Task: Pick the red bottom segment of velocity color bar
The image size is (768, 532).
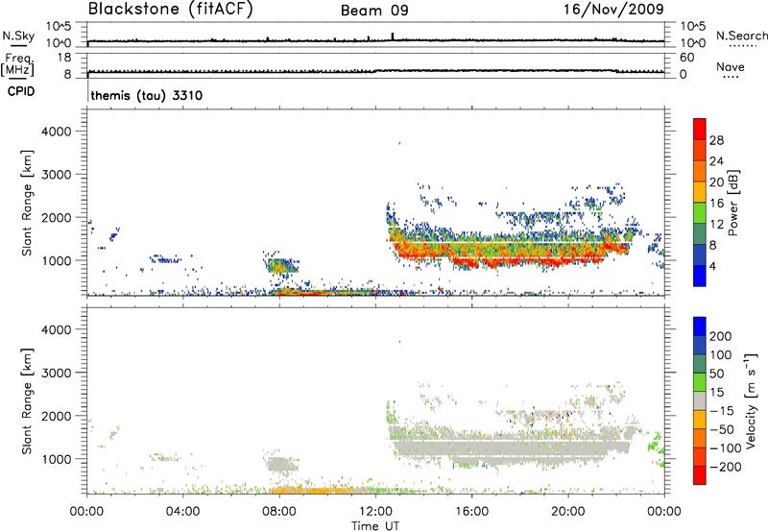Action: (x=700, y=475)
